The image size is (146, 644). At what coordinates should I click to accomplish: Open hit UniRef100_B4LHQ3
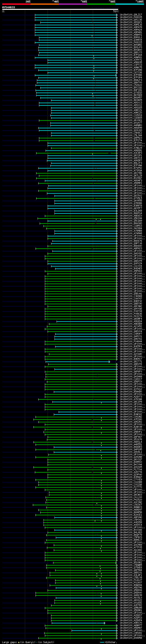(x=131, y=533)
